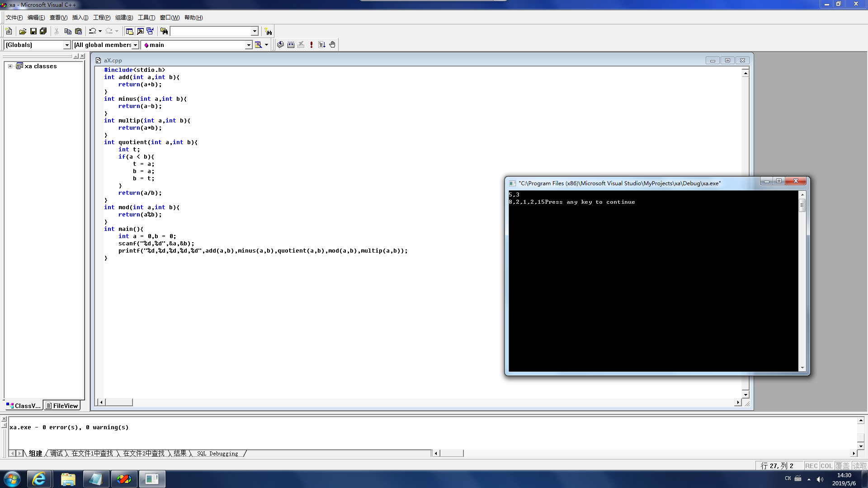The height and width of the screenshot is (488, 868).
Task: Save the file with the floppy icon
Action: pyautogui.click(x=33, y=31)
